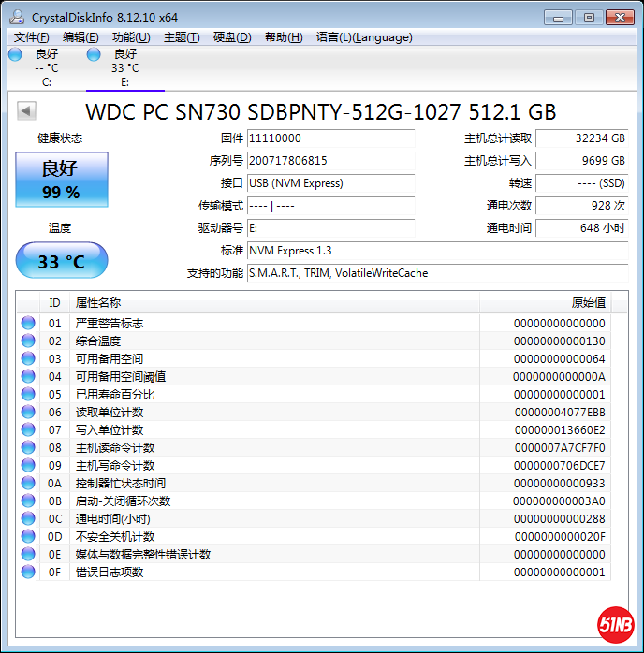Click the previous disk arrow button

(26, 111)
